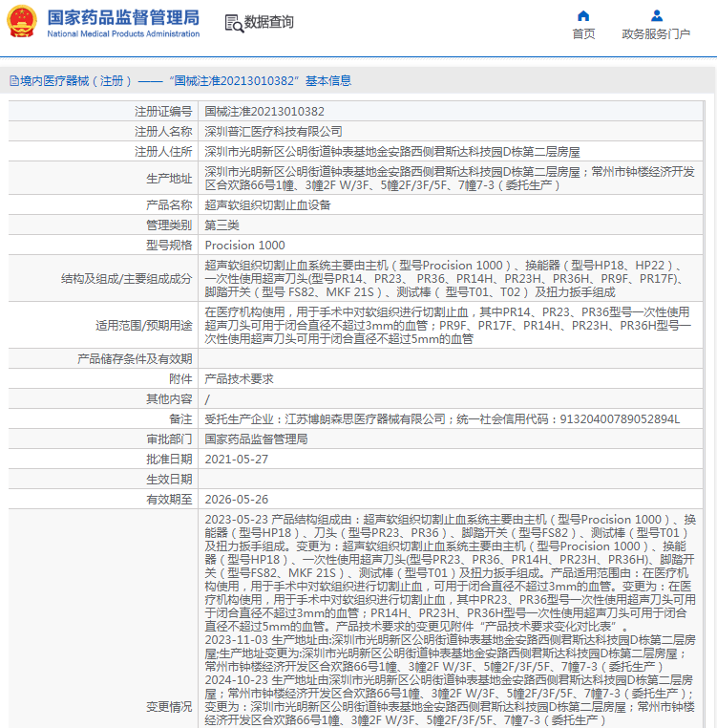The width and height of the screenshot is (717, 728).
Task: Click the 产品技术要求 attachment cell
Action: pos(240,379)
